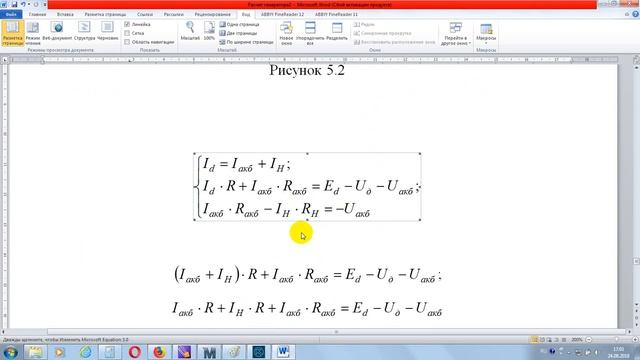Switch to Разметка страницы view mode

coord(12,33)
